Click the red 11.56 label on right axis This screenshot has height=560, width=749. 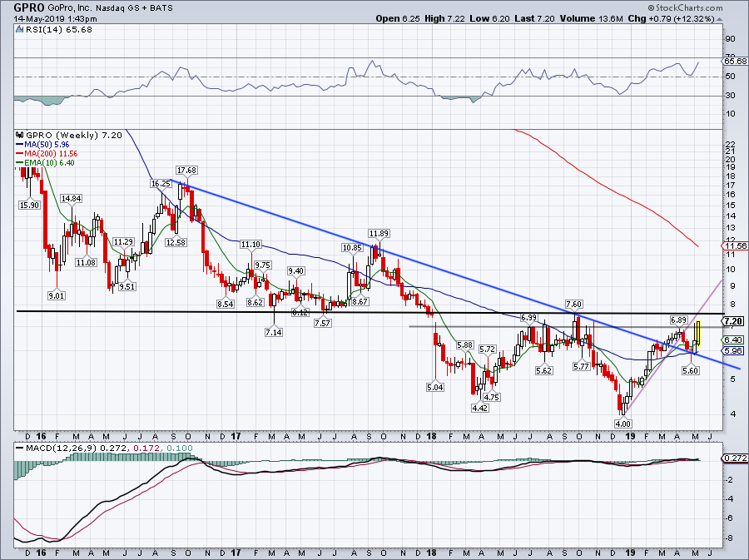735,245
